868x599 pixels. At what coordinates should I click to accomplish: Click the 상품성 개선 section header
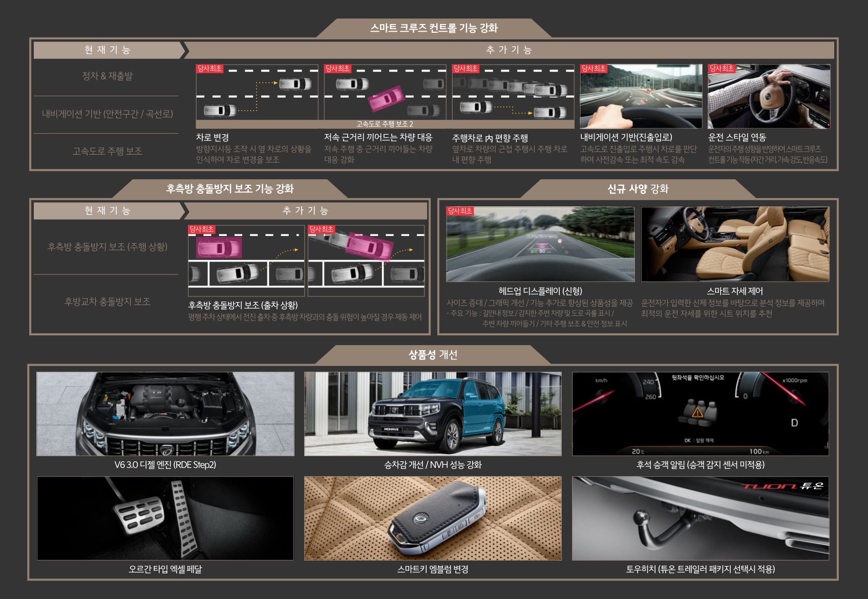[433, 355]
